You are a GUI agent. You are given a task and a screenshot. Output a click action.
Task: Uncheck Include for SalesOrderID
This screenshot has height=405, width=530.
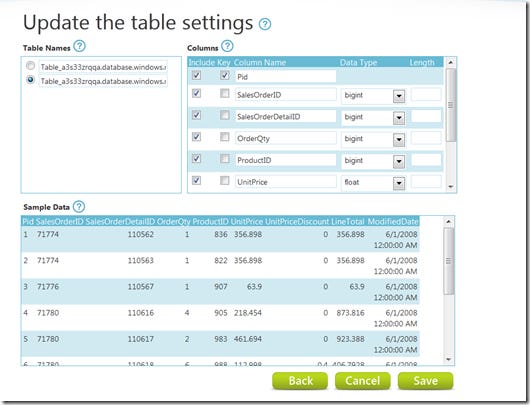[196, 93]
